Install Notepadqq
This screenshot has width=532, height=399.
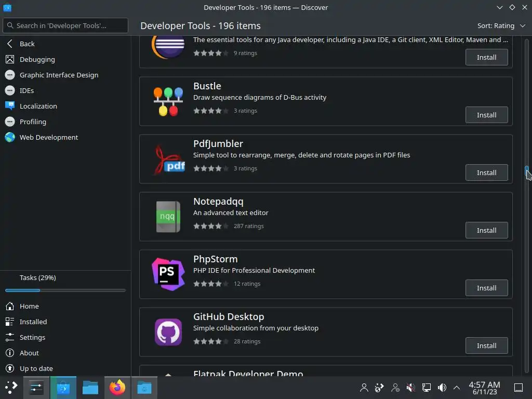pos(486,230)
